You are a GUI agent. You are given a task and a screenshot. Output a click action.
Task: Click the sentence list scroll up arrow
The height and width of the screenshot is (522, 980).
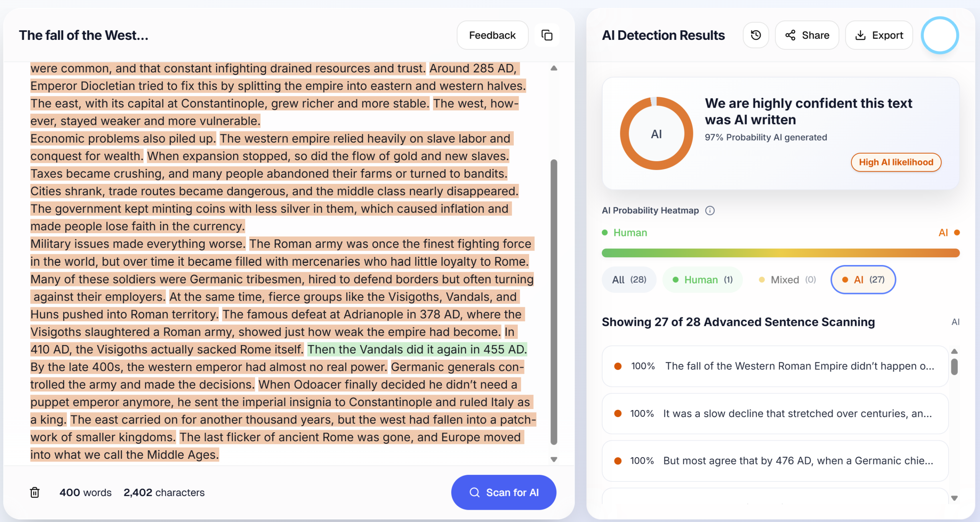tap(954, 351)
